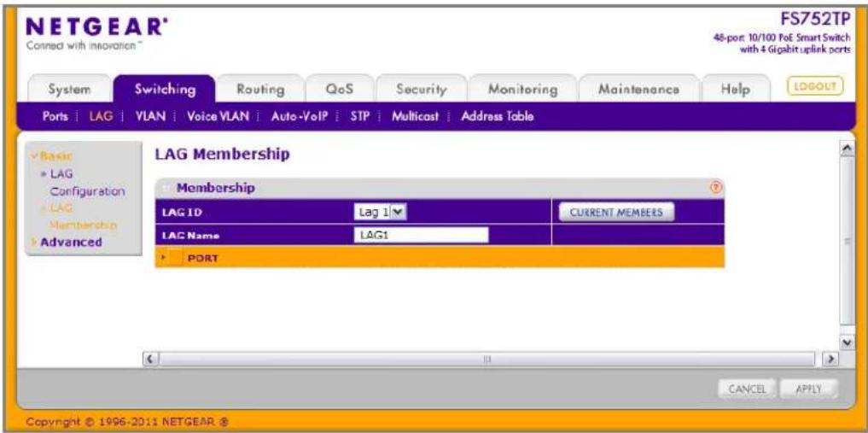
Task: Go to Voice VLAN submenu
Action: 218,116
